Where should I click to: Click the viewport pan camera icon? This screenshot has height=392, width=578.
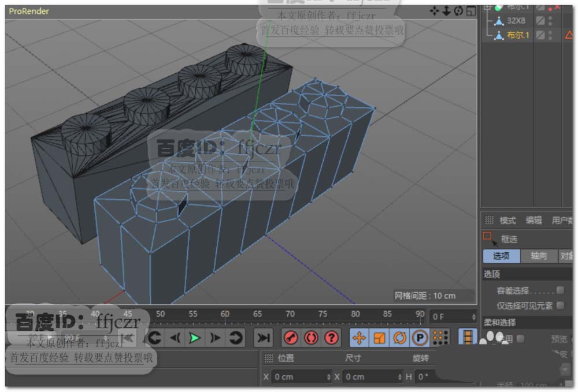pyautogui.click(x=435, y=12)
